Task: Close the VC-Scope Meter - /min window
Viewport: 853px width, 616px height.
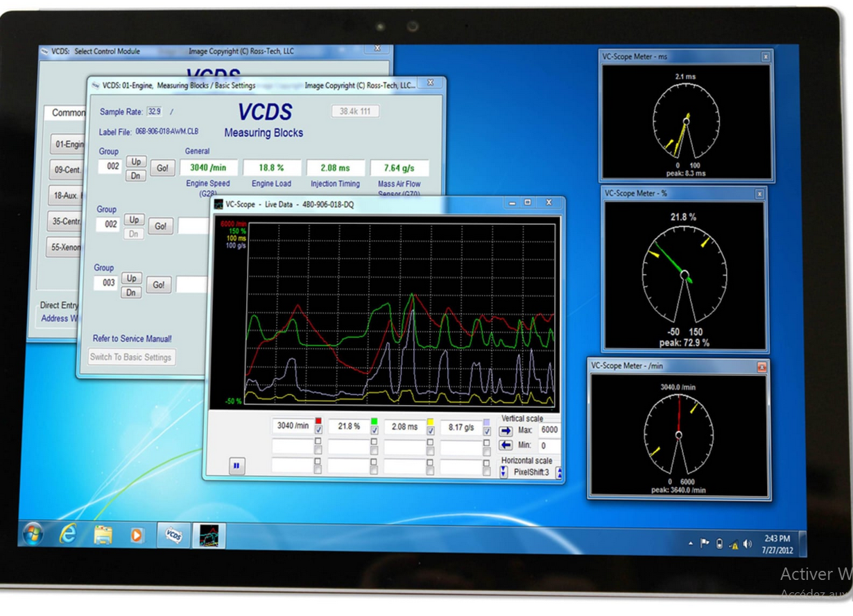Action: click(x=762, y=367)
